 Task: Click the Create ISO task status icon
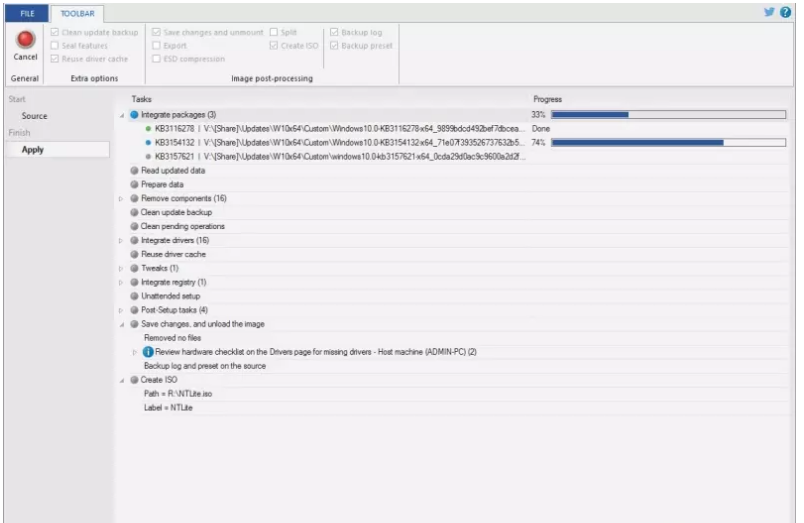pyautogui.click(x=134, y=379)
